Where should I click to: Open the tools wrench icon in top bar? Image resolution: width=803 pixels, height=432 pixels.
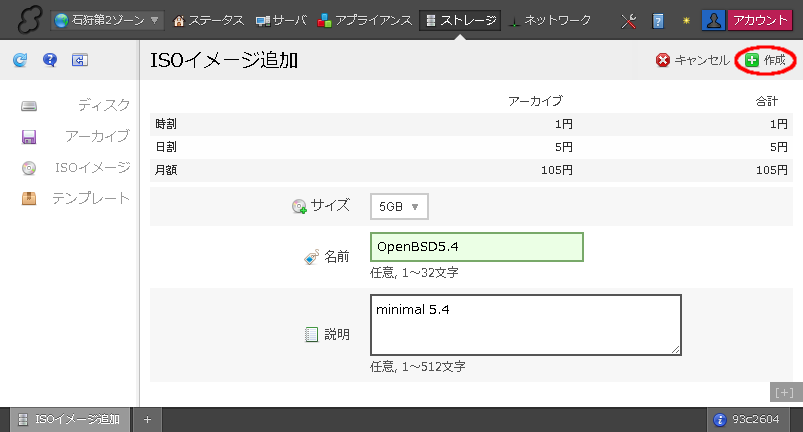point(629,20)
